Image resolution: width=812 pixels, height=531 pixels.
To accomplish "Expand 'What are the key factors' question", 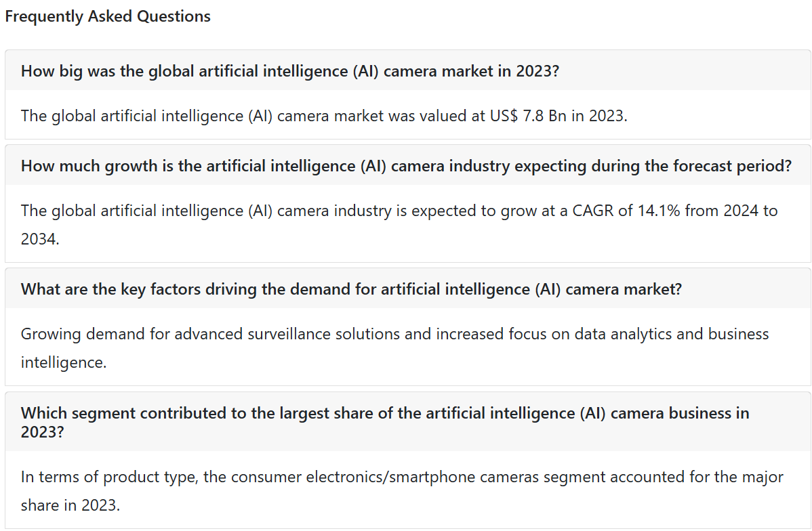I will 408,289.
